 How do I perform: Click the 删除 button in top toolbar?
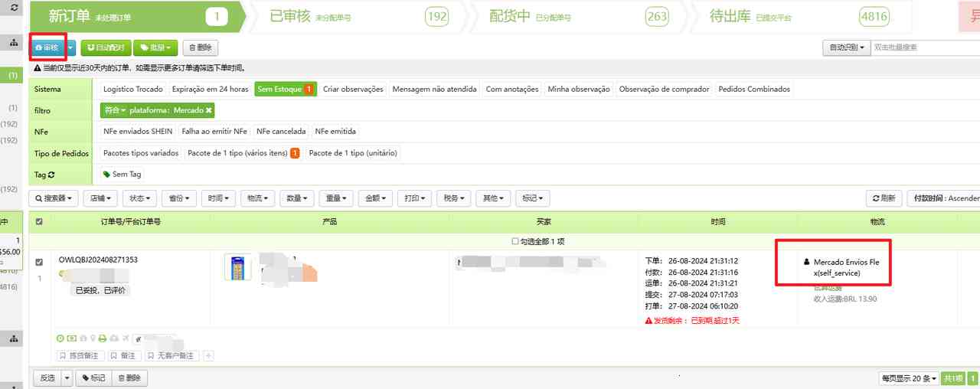coord(200,47)
